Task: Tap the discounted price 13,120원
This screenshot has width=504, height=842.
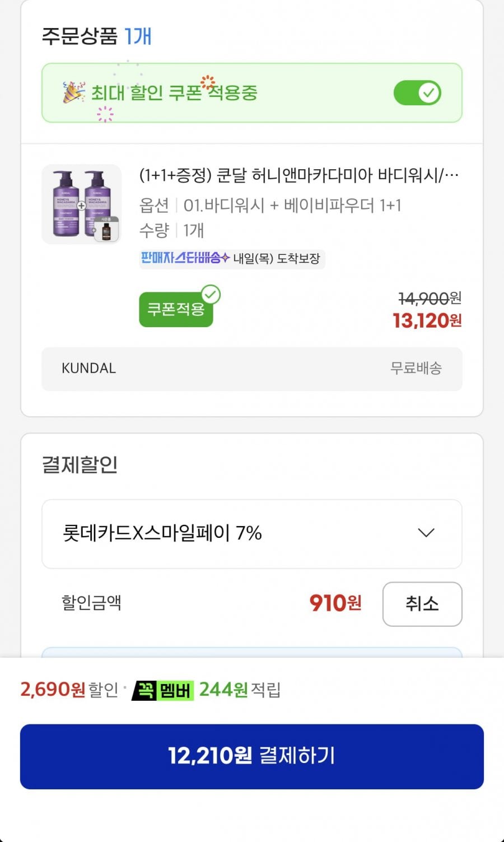Action: [427, 320]
